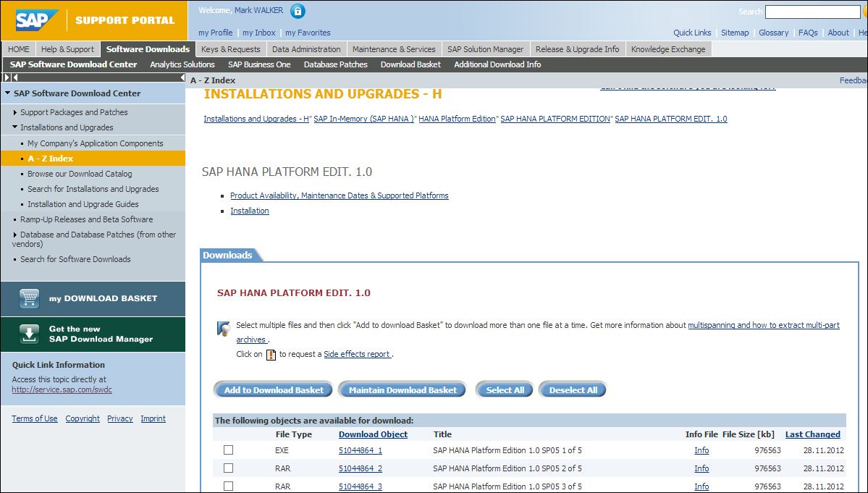Open the Help & Support tab
Image resolution: width=868 pixels, height=493 pixels.
pyautogui.click(x=67, y=49)
